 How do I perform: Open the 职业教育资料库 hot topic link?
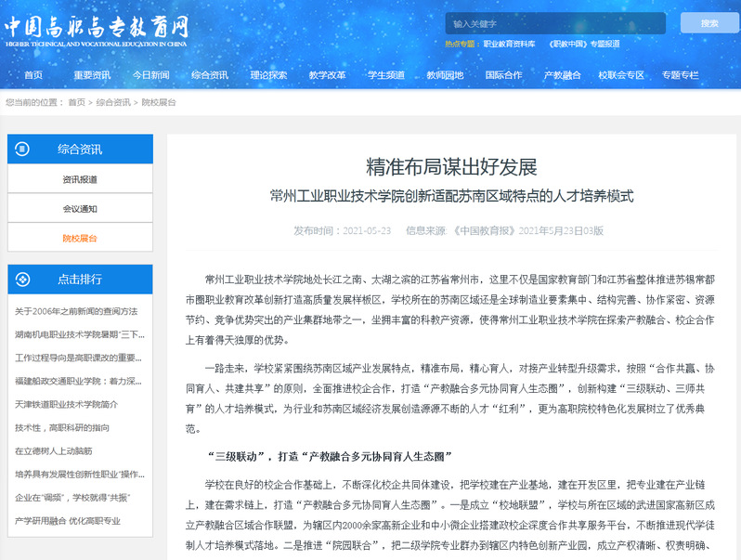(509, 44)
